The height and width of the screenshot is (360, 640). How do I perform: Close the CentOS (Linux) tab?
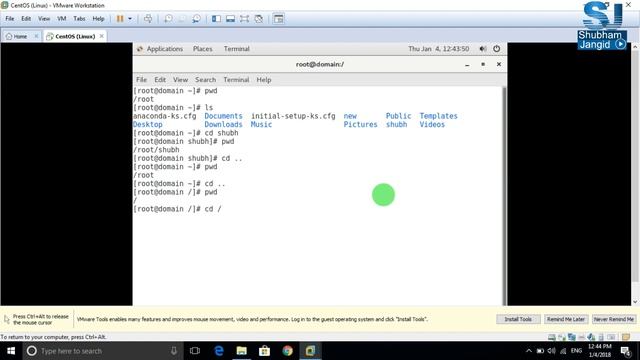click(102, 36)
